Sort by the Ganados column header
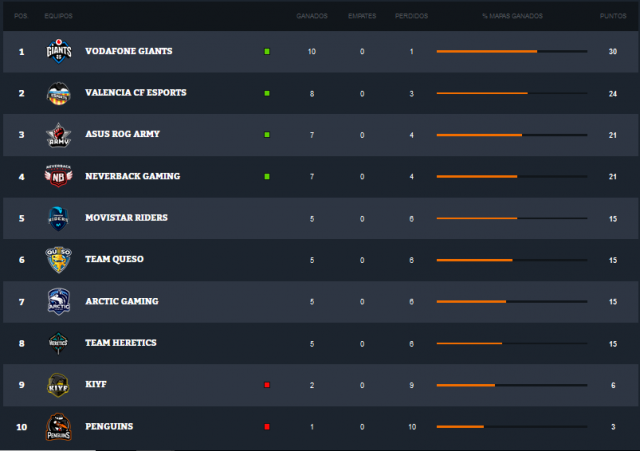 click(312, 16)
